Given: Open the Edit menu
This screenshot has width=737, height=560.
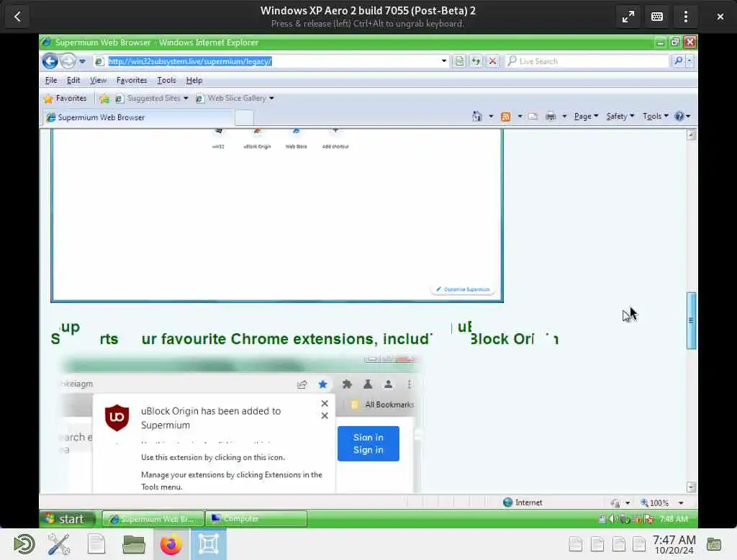Looking at the screenshot, I should [x=73, y=81].
